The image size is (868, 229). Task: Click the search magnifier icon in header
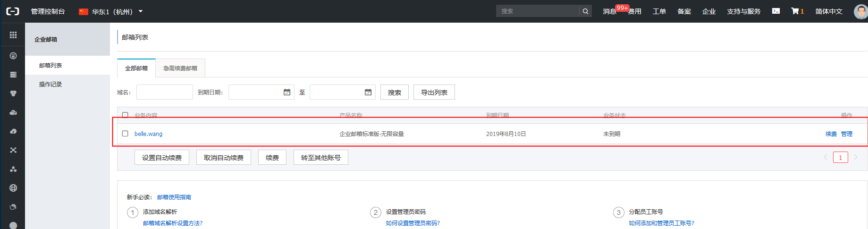point(585,11)
